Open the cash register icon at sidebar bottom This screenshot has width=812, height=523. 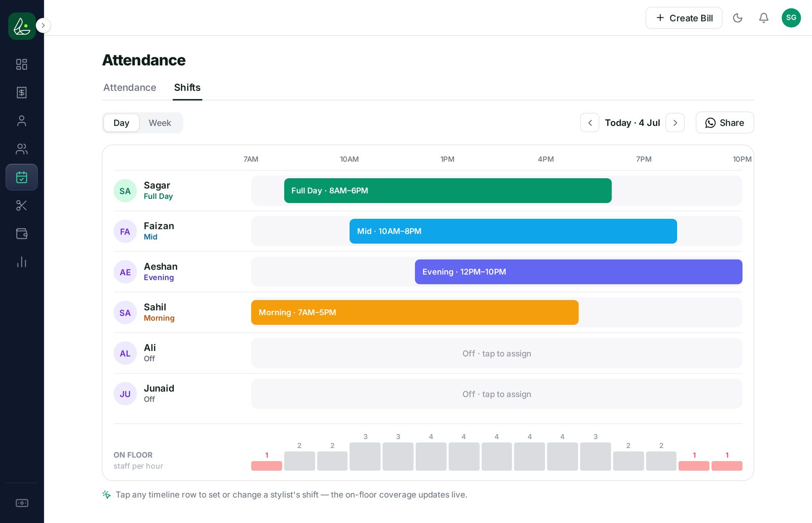[x=22, y=503]
